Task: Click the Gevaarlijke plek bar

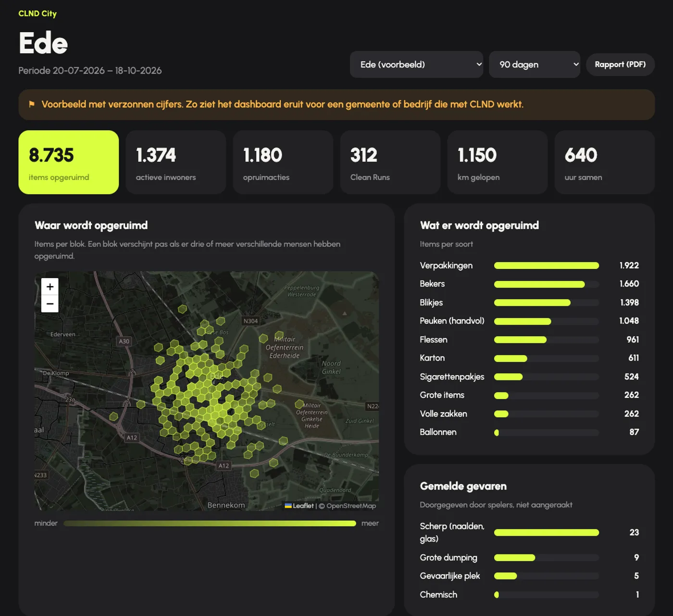Action: [x=547, y=576]
